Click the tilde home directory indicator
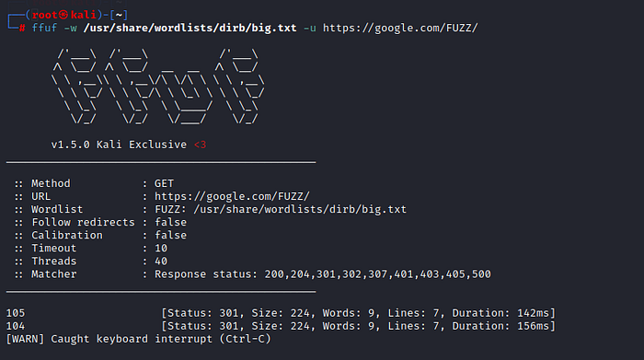The height and width of the screenshot is (360, 644). pos(119,15)
